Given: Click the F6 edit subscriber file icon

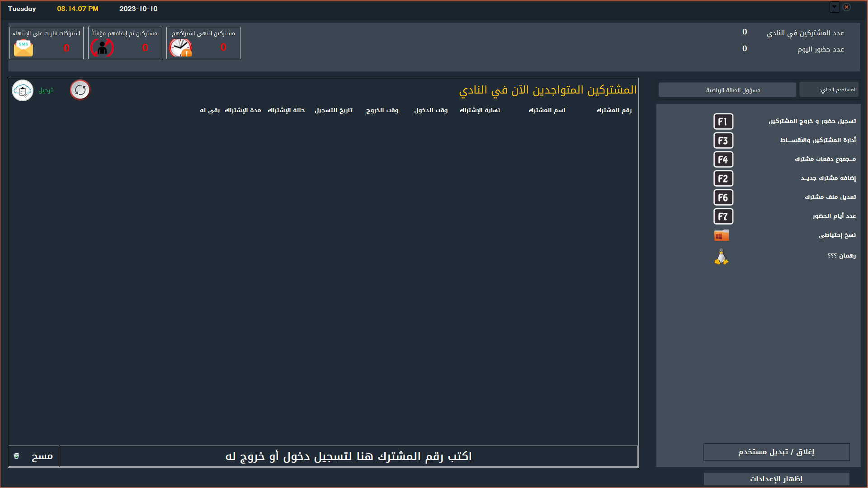Looking at the screenshot, I should (723, 197).
